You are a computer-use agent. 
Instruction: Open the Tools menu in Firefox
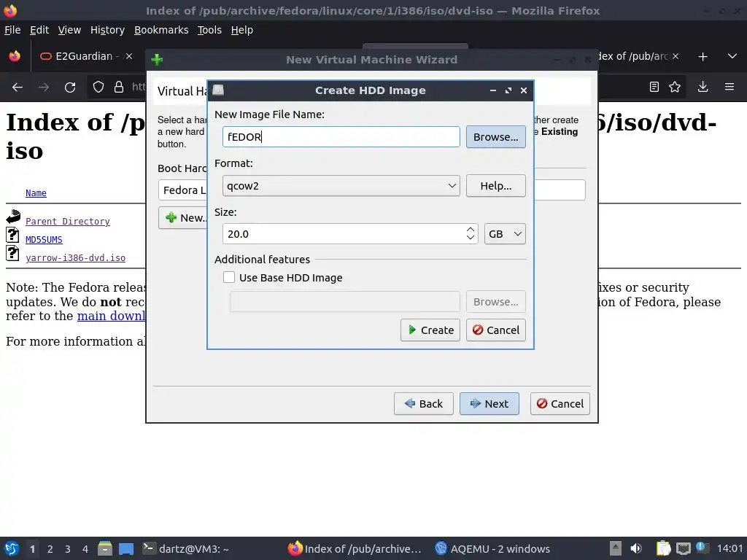(209, 30)
